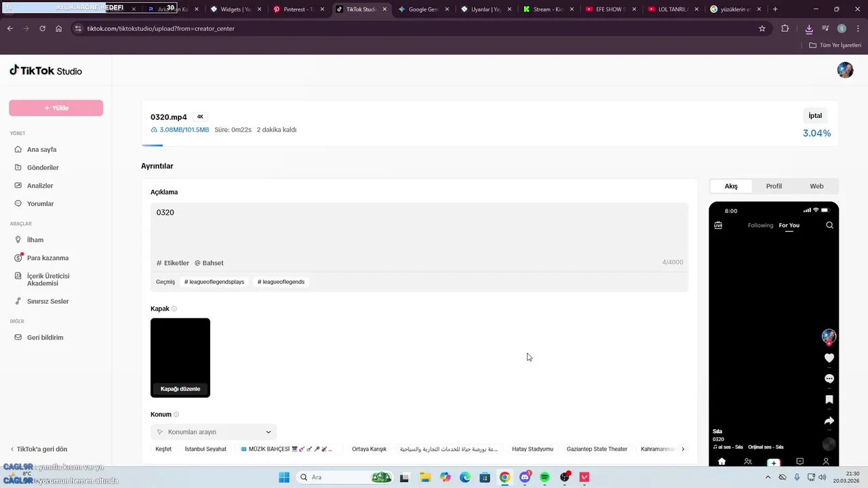Switch to the Web preview tab
Viewport: 868px width, 488px height.
point(816,186)
